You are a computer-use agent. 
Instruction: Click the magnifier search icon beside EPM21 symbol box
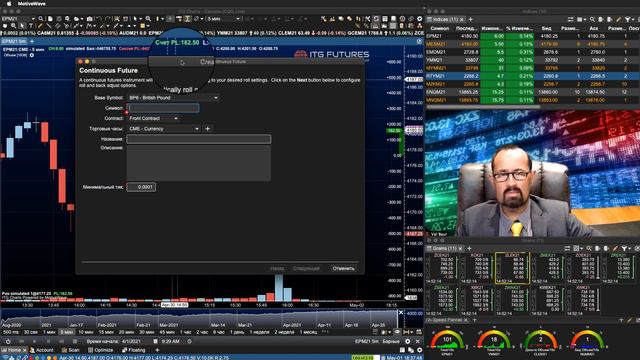pos(41,19)
